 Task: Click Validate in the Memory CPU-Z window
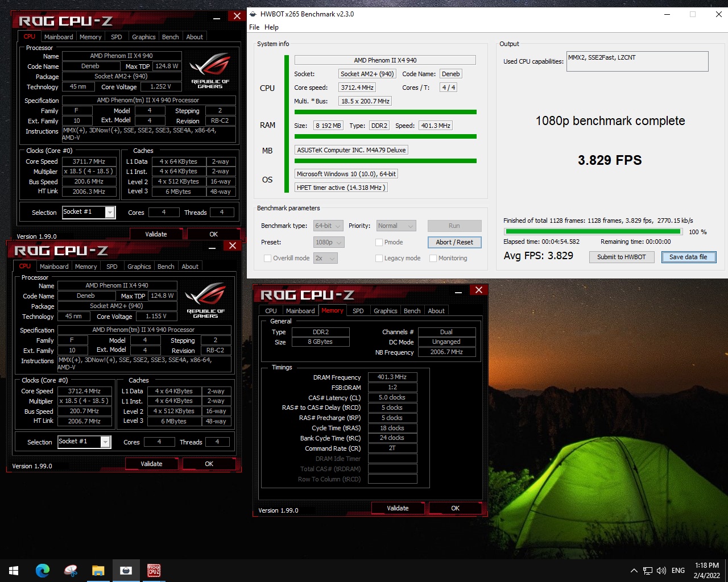click(x=398, y=508)
